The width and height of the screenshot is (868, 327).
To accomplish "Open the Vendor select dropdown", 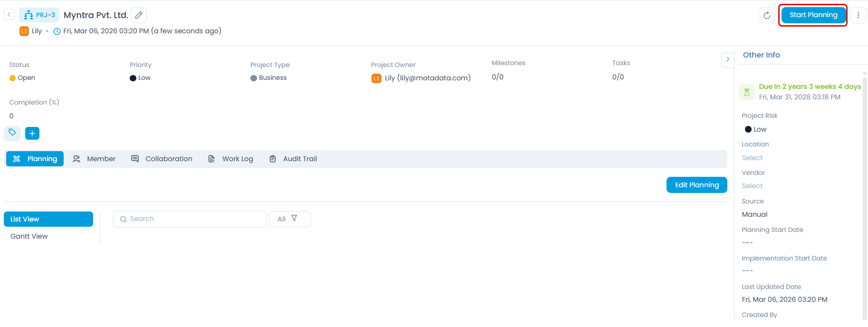I will click(x=752, y=186).
